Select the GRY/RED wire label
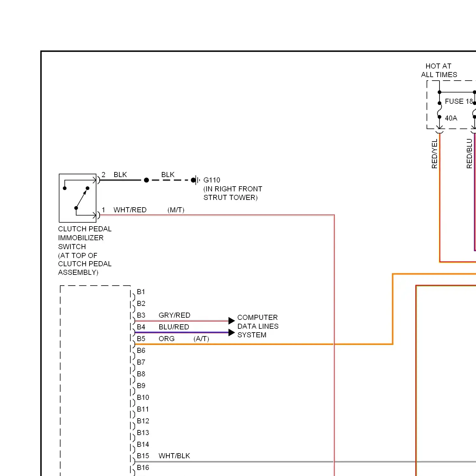This screenshot has width=476, height=476. (174, 315)
